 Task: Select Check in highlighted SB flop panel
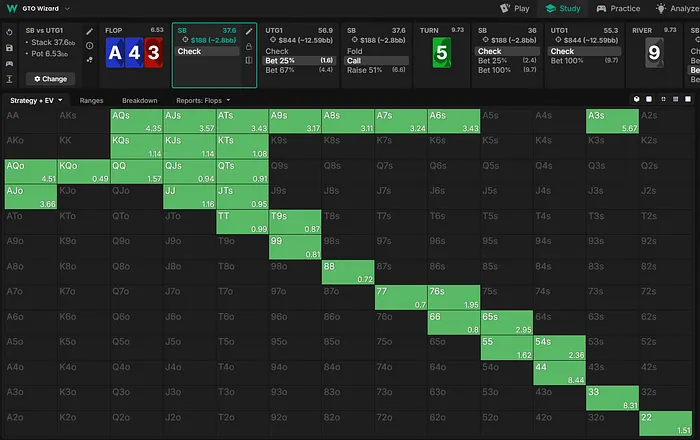pyautogui.click(x=208, y=51)
